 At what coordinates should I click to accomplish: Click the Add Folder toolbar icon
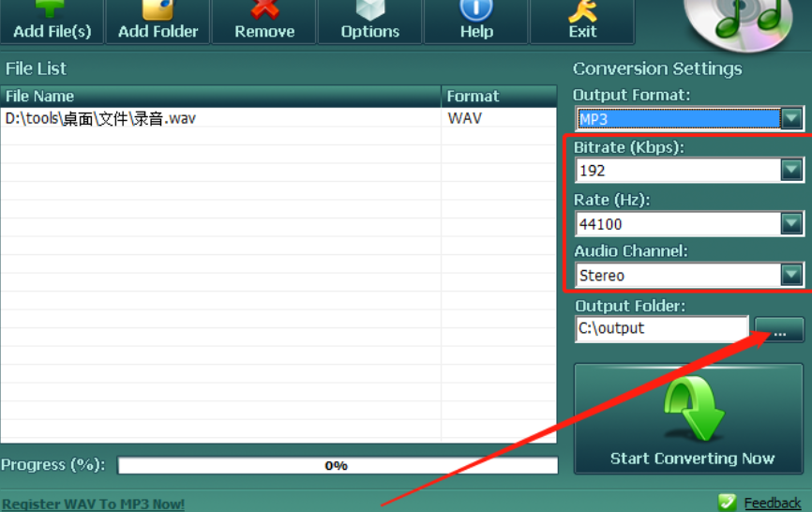click(x=158, y=9)
